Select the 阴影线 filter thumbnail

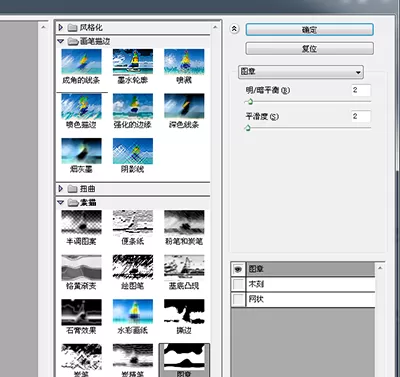click(133, 151)
